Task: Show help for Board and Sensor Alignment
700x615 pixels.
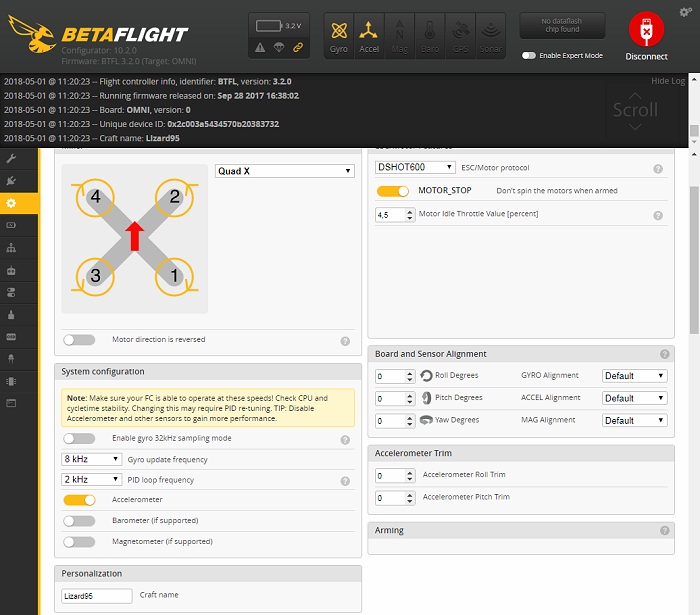Action: tap(664, 354)
